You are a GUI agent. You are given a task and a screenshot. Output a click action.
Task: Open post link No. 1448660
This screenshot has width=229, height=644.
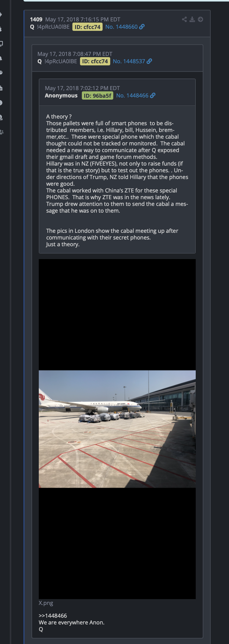[x=122, y=27]
